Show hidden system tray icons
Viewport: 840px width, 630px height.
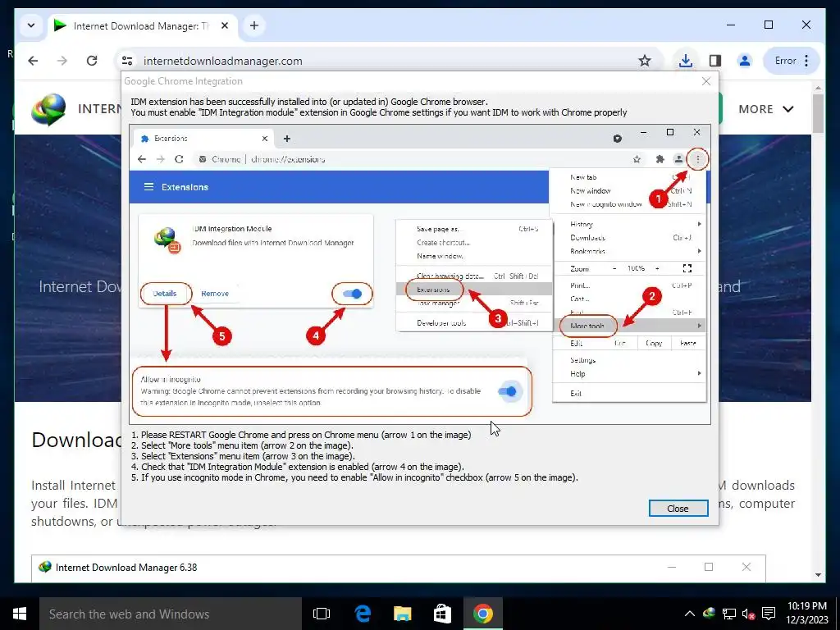pos(689,614)
